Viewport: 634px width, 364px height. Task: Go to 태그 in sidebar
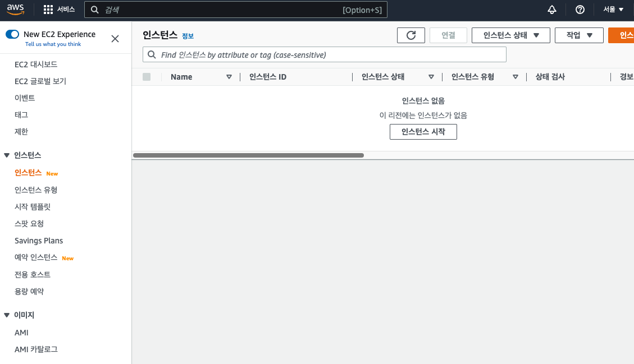tap(21, 115)
